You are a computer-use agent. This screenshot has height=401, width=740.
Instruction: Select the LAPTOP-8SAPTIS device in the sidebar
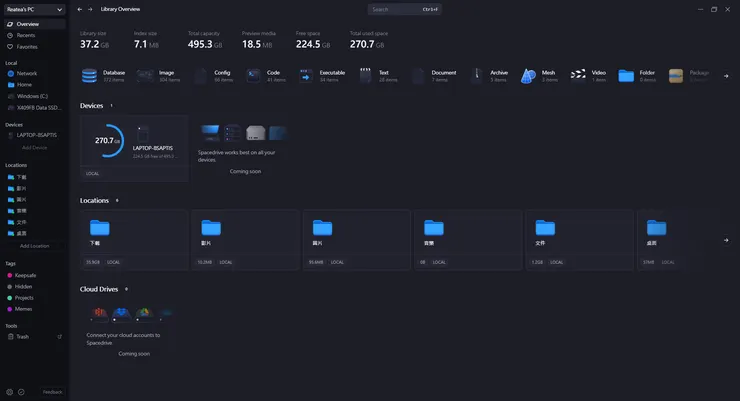pos(34,135)
